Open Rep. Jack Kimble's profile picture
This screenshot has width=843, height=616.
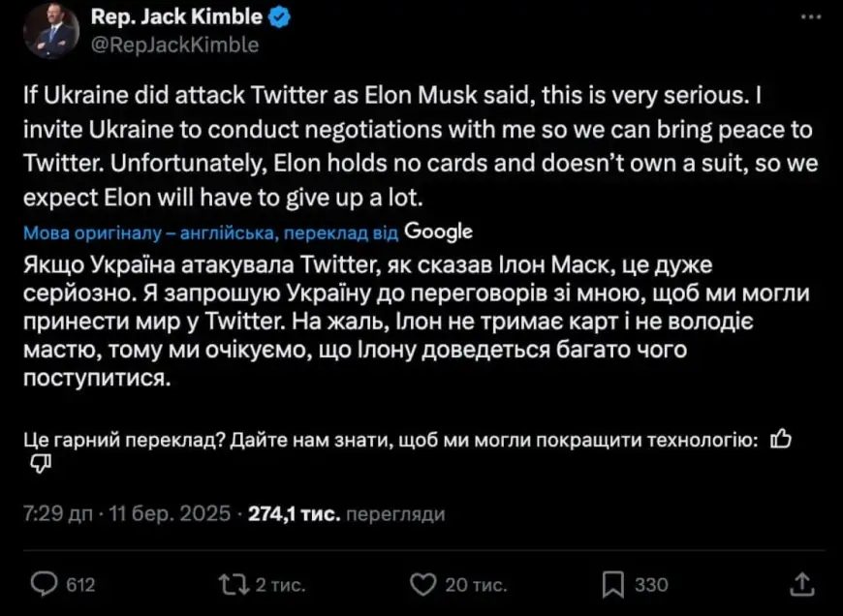click(x=50, y=30)
